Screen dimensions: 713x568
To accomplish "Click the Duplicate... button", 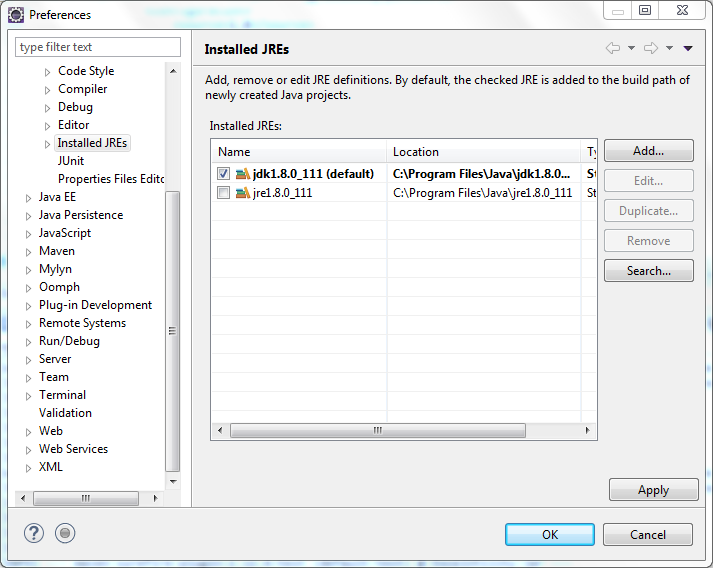I will coord(648,211).
